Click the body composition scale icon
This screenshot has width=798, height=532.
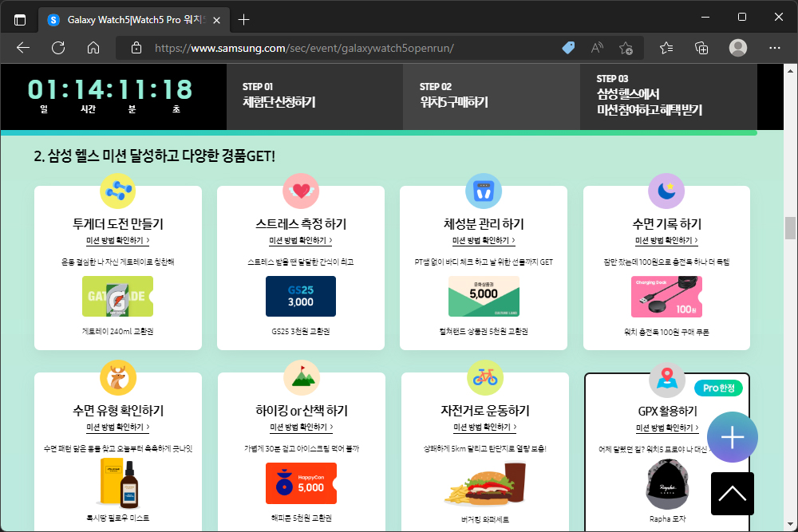click(484, 191)
